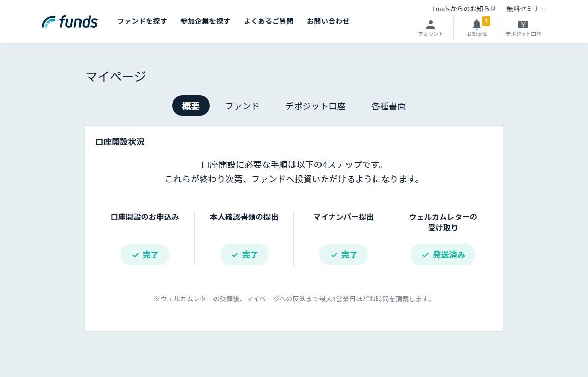The image size is (588, 377).
Task: Click the 発送済み status badge
Action: tap(443, 255)
